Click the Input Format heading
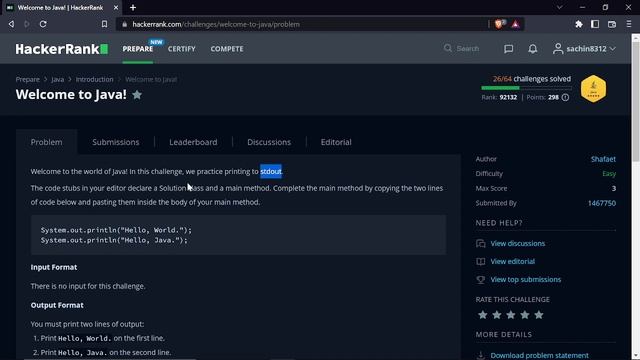The image size is (640, 360). point(54,267)
